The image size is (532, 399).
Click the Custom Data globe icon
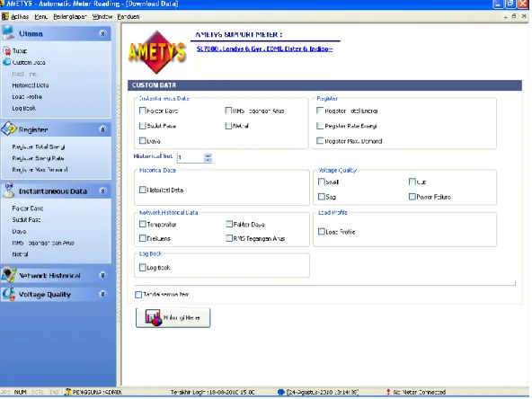pos(7,62)
